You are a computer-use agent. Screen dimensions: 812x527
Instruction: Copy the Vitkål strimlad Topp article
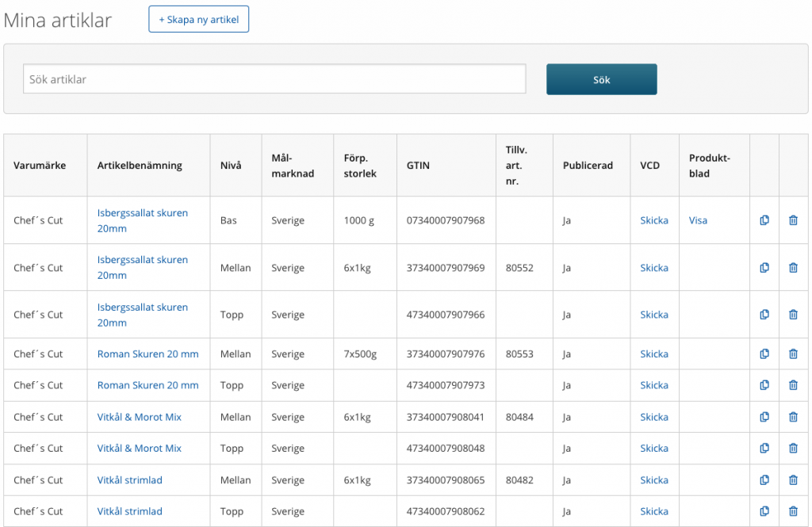764,511
